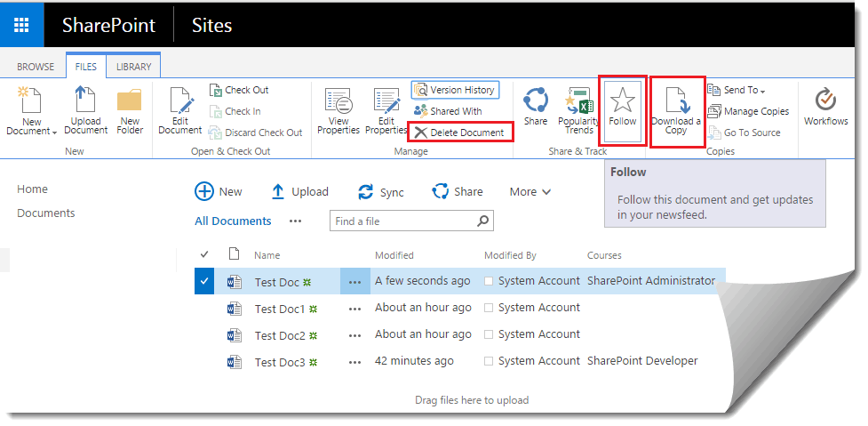This screenshot has height=426, width=868.
Task: Click the New button above the list
Action: 219,192
